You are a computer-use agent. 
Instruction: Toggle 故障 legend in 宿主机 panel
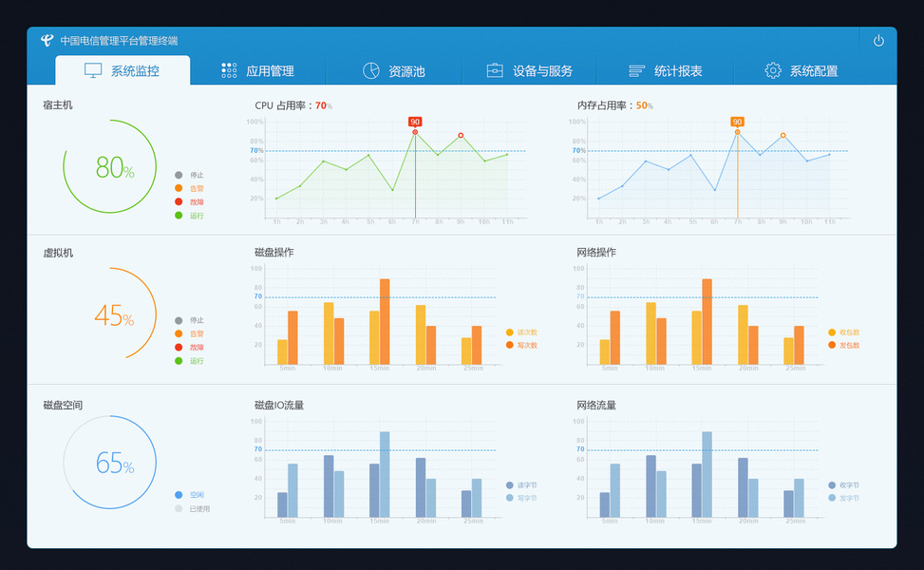coord(189,202)
